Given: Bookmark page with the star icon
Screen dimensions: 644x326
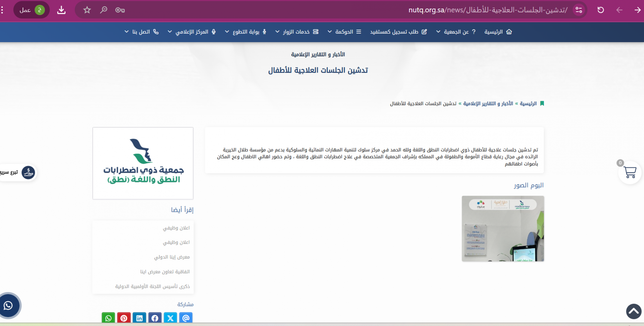Looking at the screenshot, I should [87, 10].
